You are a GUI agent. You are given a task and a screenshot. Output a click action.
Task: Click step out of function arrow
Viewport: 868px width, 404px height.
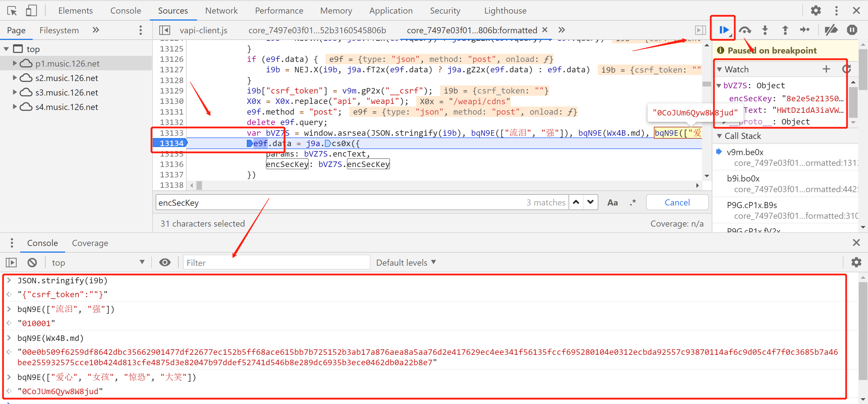(x=785, y=30)
